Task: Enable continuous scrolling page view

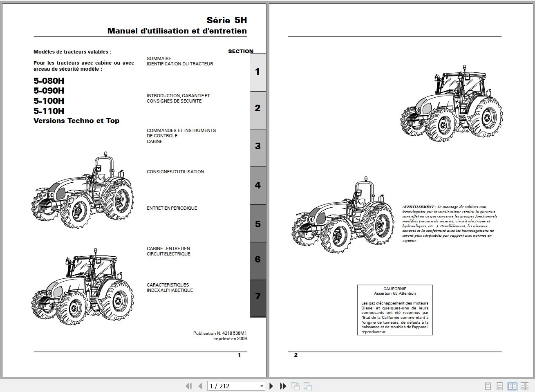Action: click(499, 386)
